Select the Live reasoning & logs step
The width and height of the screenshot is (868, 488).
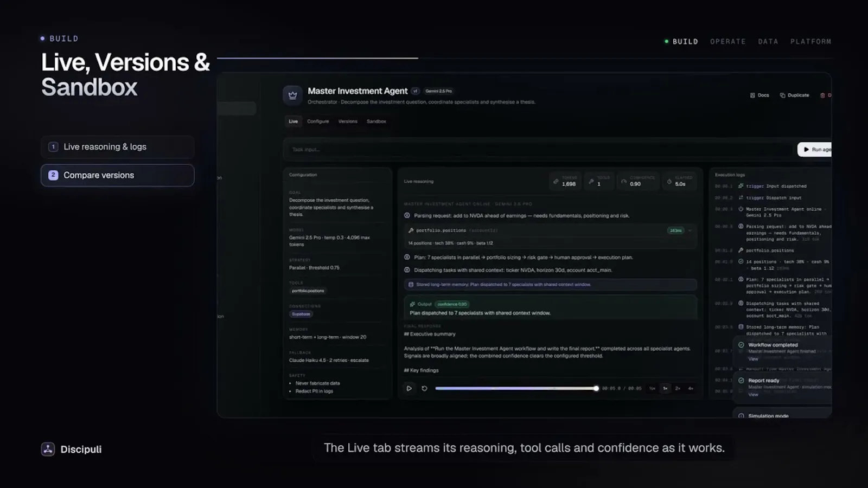pyautogui.click(x=117, y=147)
